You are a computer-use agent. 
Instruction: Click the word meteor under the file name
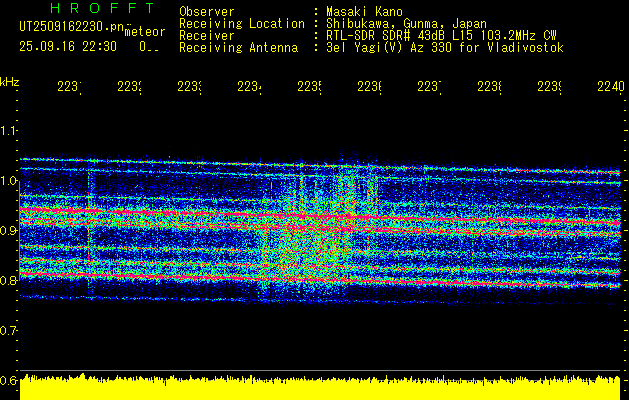(145, 32)
